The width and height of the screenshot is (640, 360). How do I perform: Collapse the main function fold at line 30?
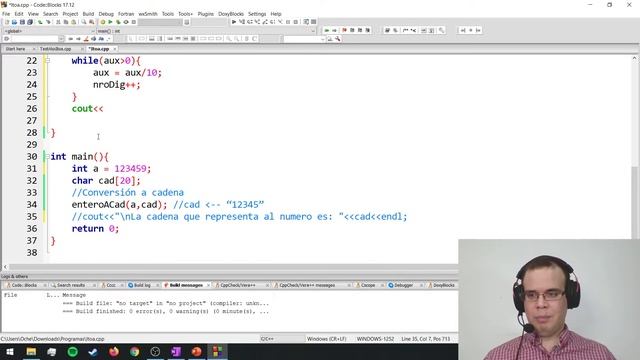[48, 156]
